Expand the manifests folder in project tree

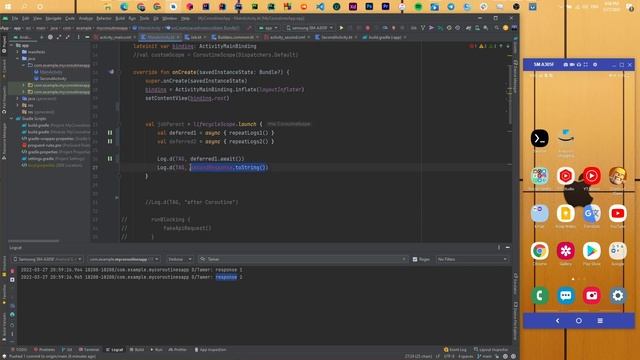[18, 52]
